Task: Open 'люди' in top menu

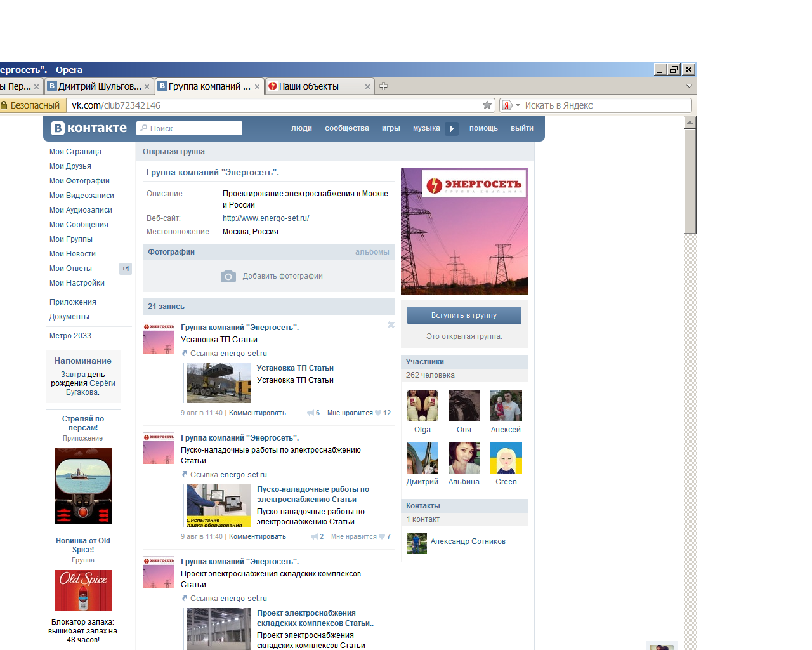Action: click(x=301, y=128)
